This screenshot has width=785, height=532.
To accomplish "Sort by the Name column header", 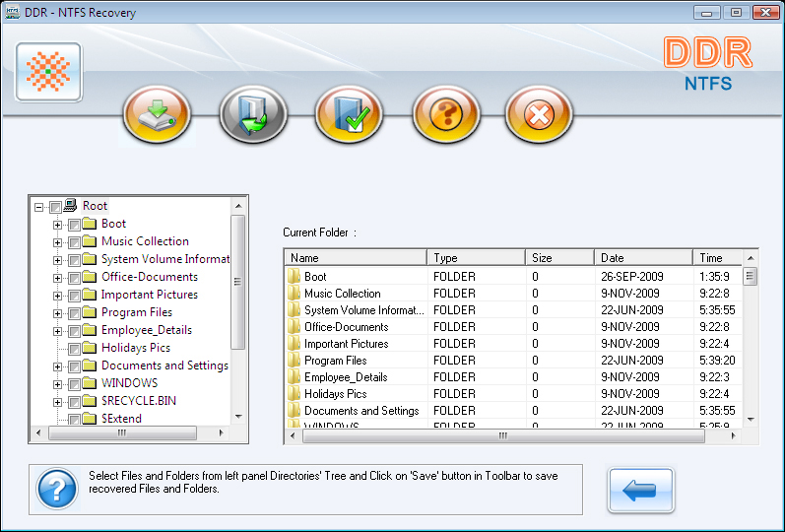I will (x=356, y=257).
